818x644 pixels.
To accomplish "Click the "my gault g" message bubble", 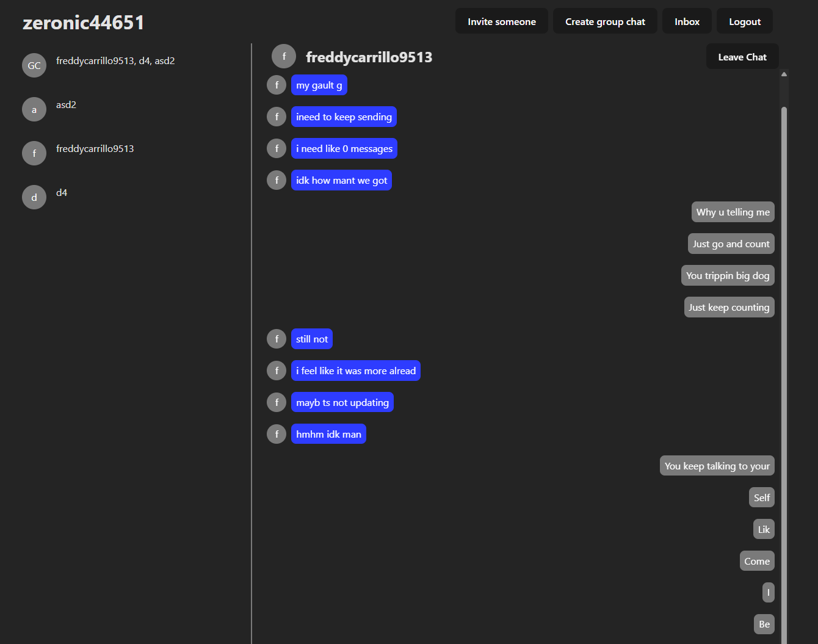I will [319, 85].
